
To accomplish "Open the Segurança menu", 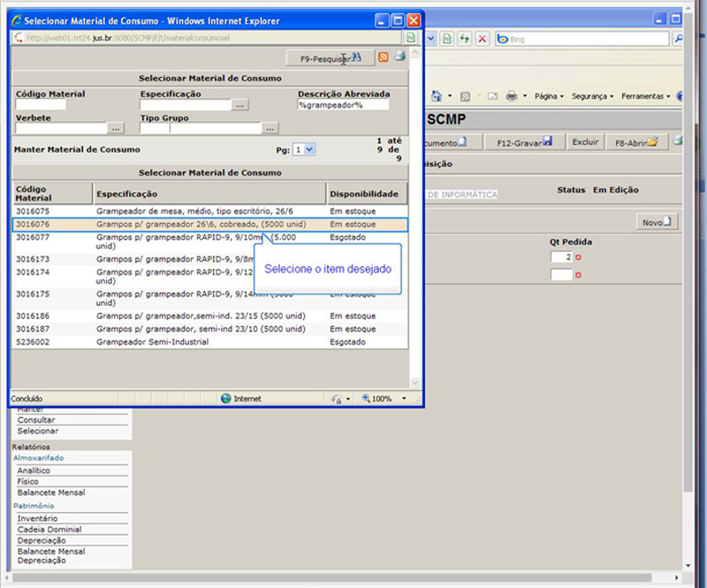I will (592, 96).
